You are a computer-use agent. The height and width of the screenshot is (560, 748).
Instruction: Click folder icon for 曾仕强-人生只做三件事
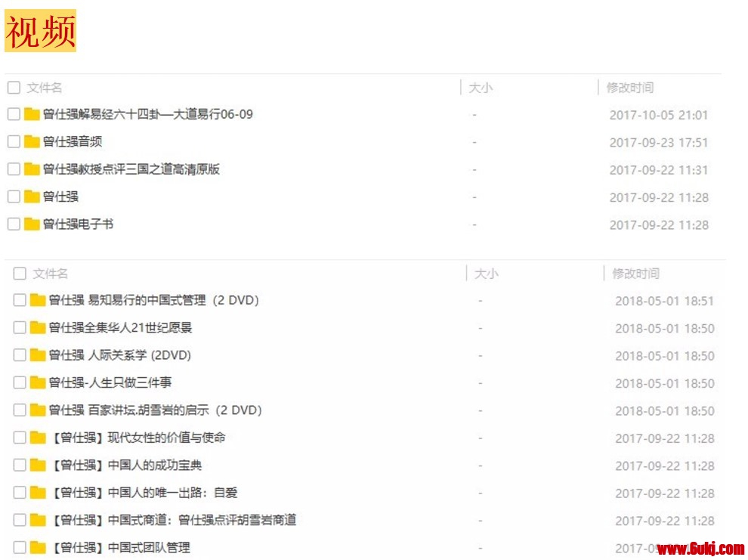pos(37,382)
